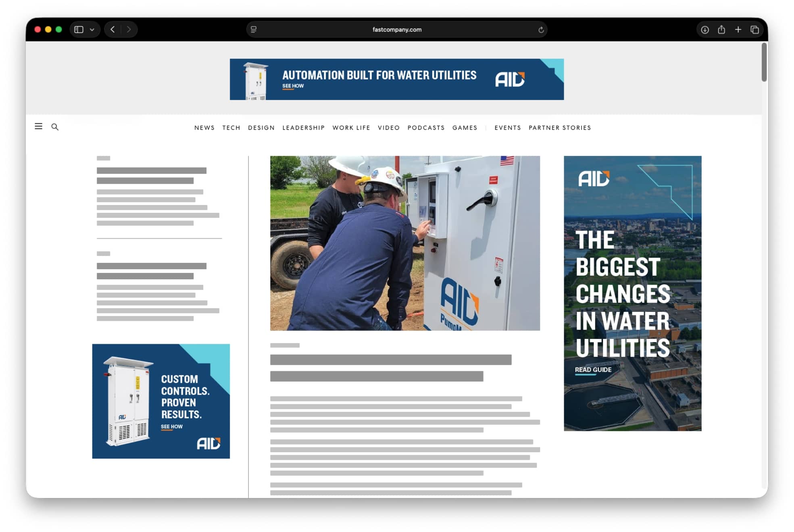Click See How in the top banner ad
This screenshot has height=532, width=794.
pos(293,86)
